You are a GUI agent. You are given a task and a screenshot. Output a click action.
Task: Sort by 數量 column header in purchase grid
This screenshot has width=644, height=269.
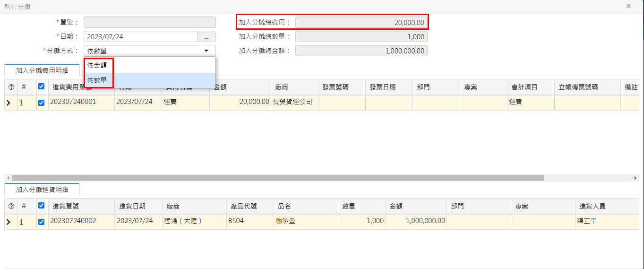349,207
